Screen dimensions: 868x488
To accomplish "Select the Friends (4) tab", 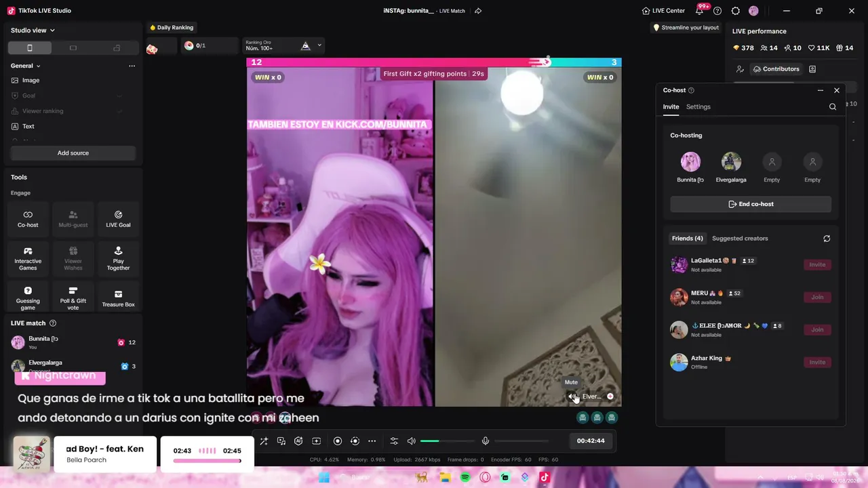I will [x=687, y=239].
